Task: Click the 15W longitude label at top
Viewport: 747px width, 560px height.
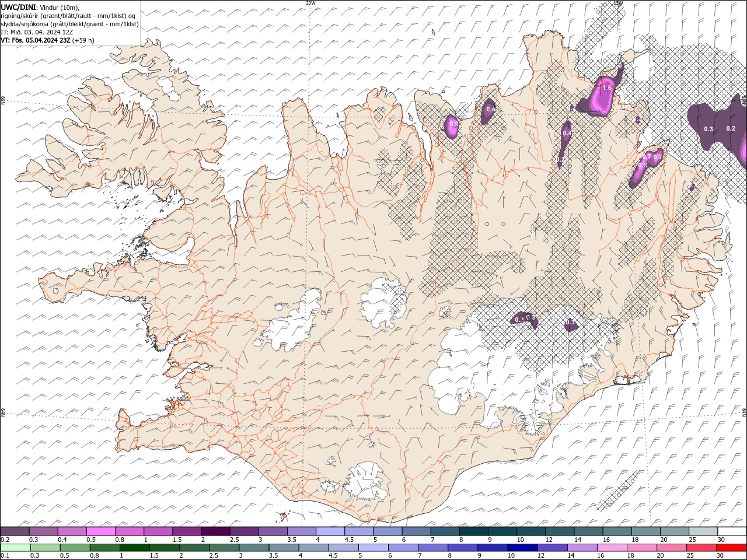Action: [x=618, y=3]
